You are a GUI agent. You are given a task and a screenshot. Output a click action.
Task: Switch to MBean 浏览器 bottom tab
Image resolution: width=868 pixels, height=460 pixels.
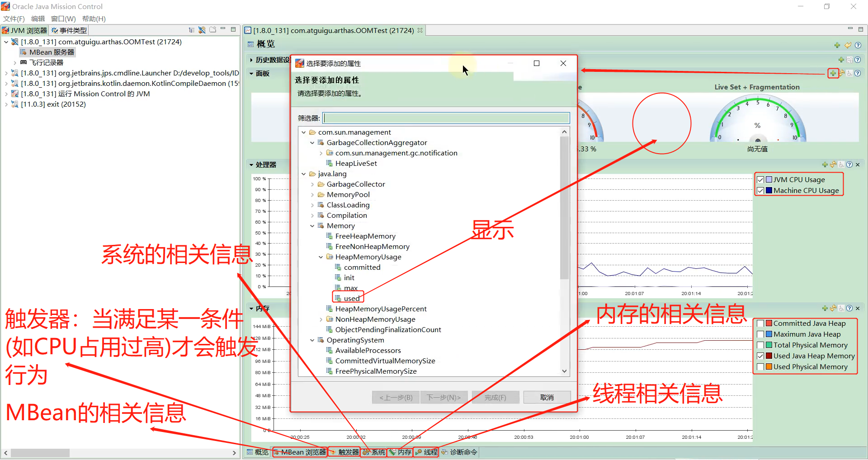(299, 452)
